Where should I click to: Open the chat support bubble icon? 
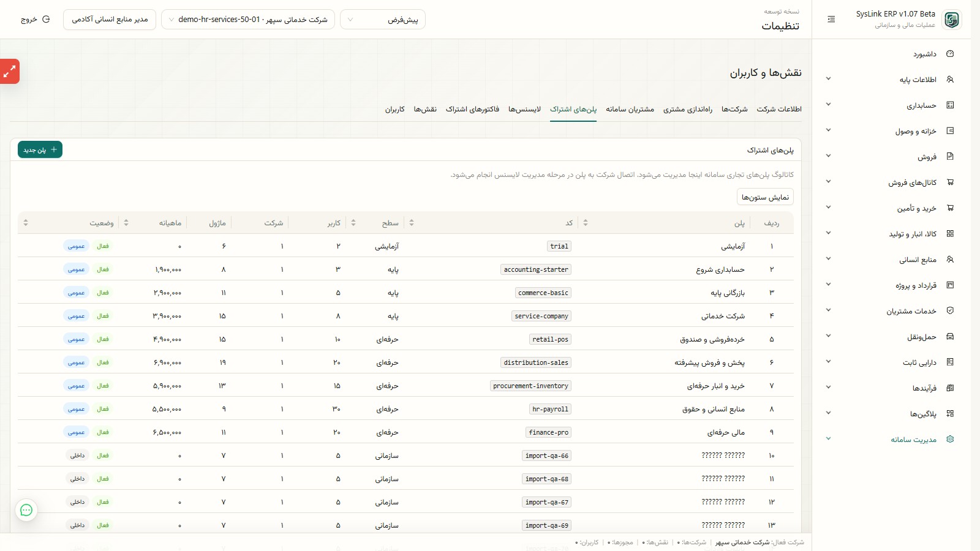(26, 510)
